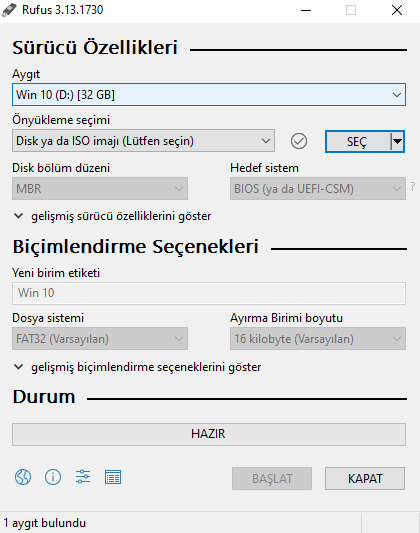Open the Ayırma Birimi boyutu dropdown

click(x=318, y=339)
